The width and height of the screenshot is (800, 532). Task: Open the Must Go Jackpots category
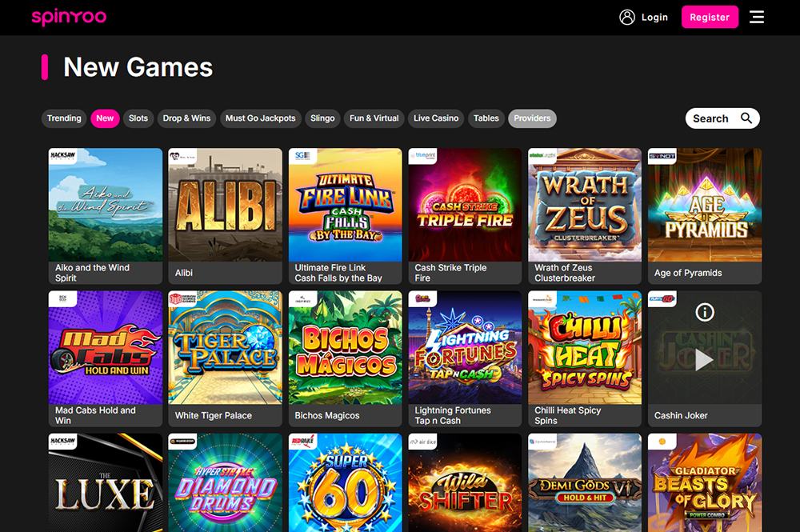(x=260, y=118)
